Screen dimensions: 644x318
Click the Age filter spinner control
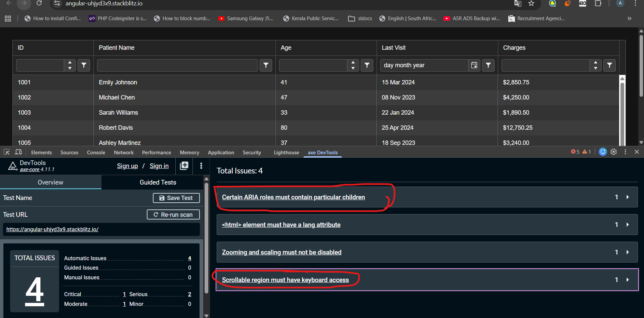353,65
